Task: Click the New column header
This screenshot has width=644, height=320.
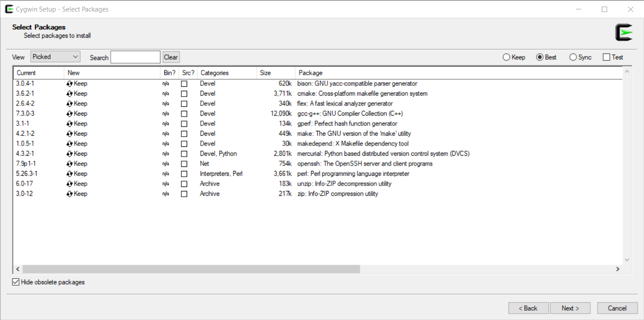Action: click(112, 73)
